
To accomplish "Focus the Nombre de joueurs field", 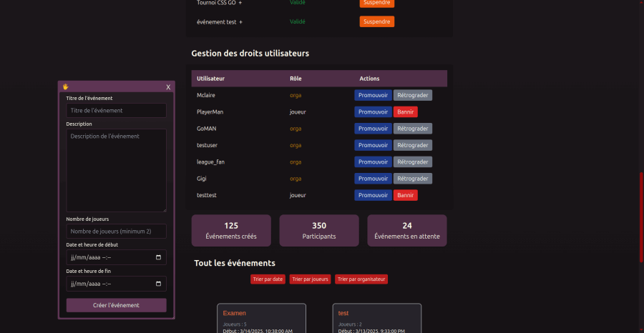I will pos(116,232).
